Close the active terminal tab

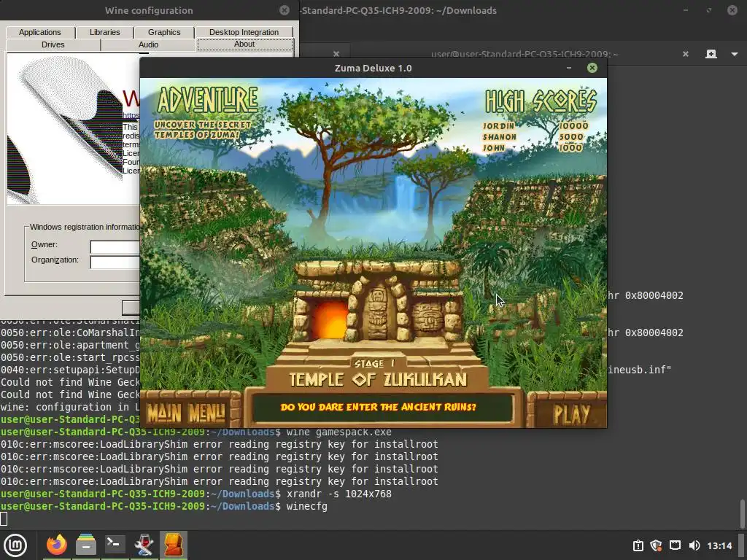(x=686, y=54)
